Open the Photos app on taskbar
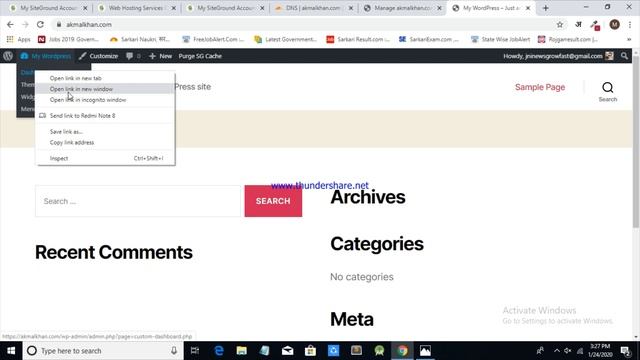The height and width of the screenshot is (360, 640). coord(425,351)
